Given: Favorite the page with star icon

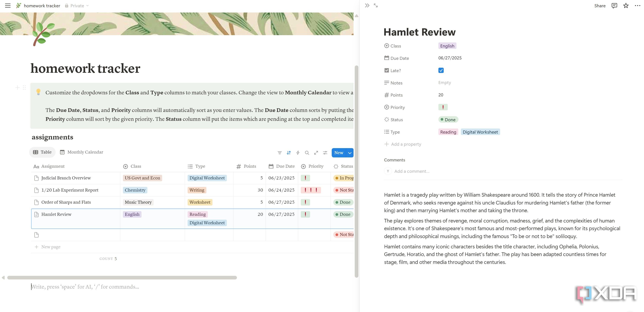Looking at the screenshot, I should (x=626, y=5).
